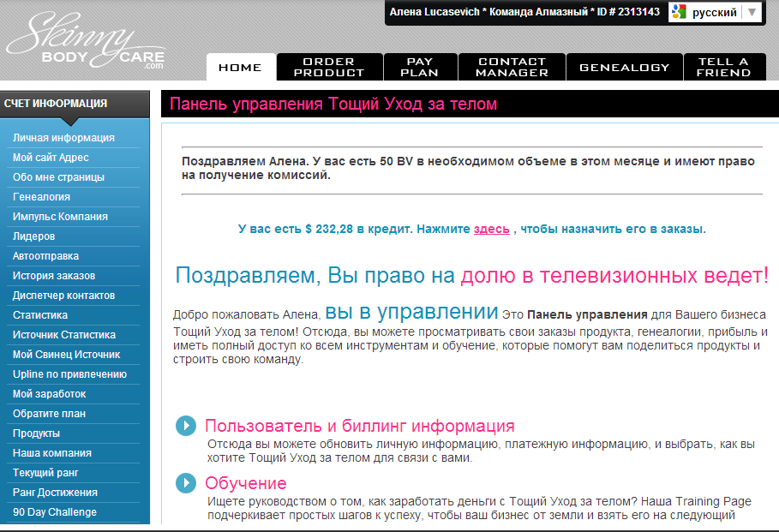Viewport: 779px width, 532px height.
Task: Open Личная информация in the sidebar
Action: click(x=63, y=138)
